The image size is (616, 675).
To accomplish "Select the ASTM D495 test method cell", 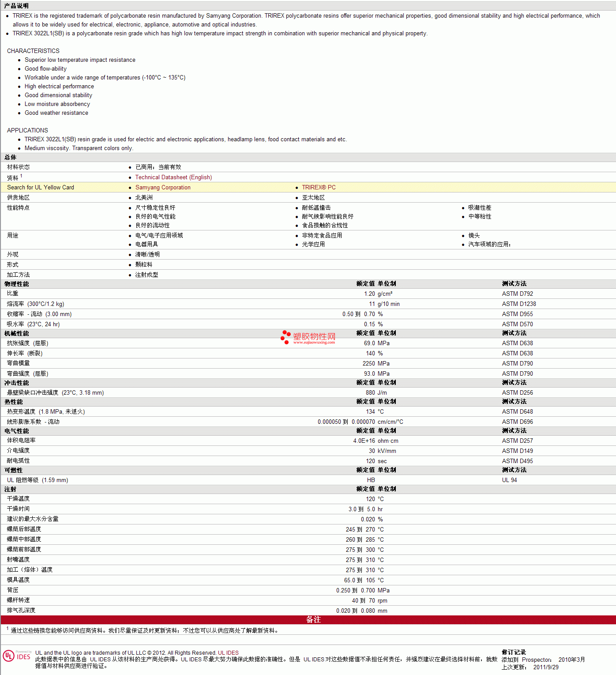I will pos(517,461).
